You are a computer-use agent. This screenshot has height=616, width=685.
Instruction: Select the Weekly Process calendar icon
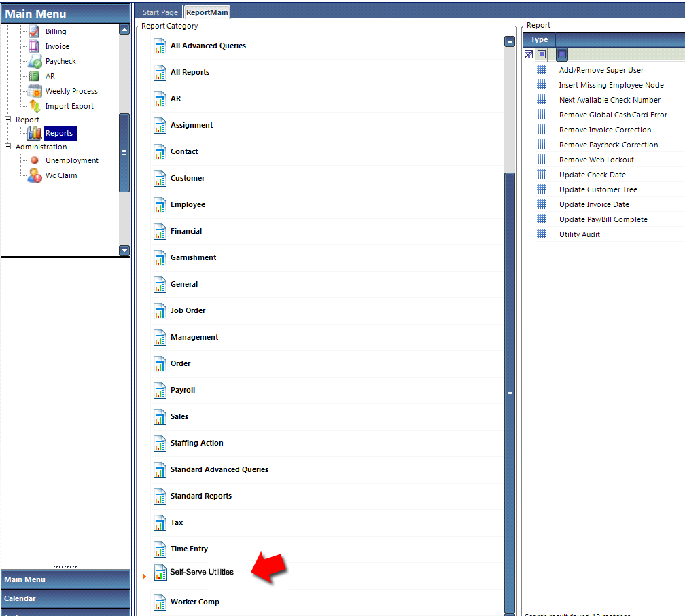pos(35,91)
